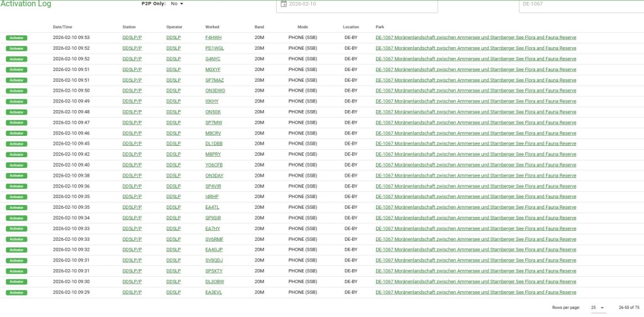Click the Activator badge in the YO6CFB row
The width and height of the screenshot is (644, 317).
16,165
